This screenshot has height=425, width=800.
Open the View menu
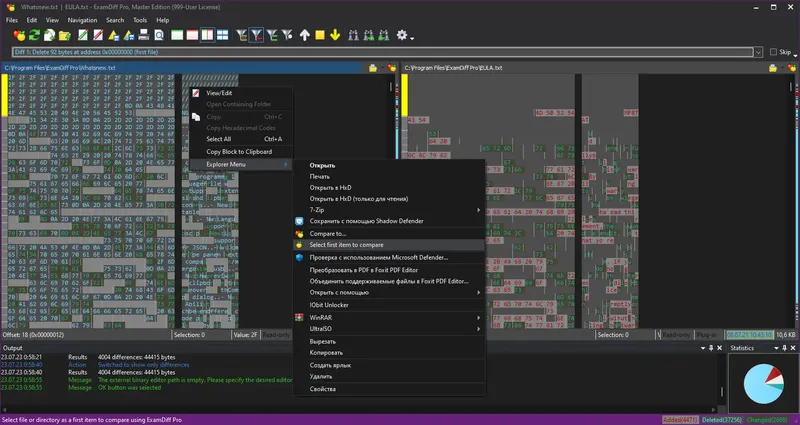[52, 20]
